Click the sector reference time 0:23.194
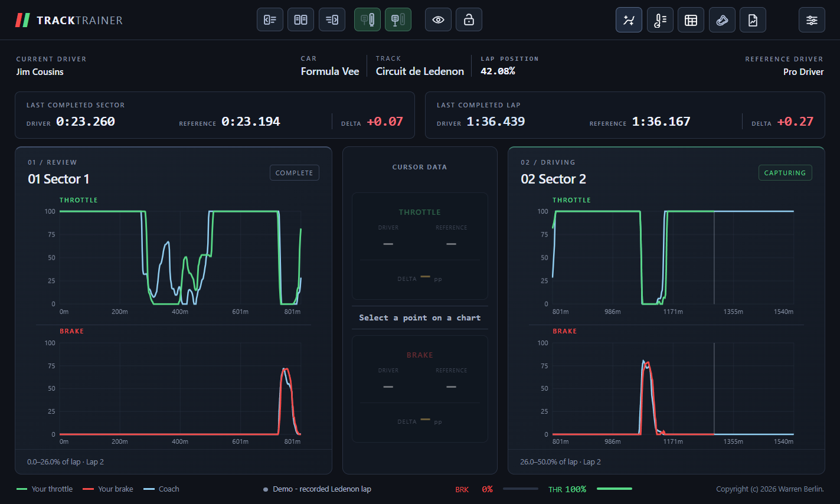 (x=251, y=122)
